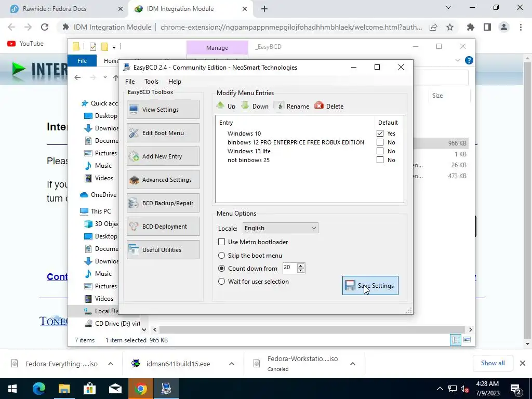The height and width of the screenshot is (399, 532).
Task: Set Windows 13 lite as default
Action: click(x=380, y=151)
